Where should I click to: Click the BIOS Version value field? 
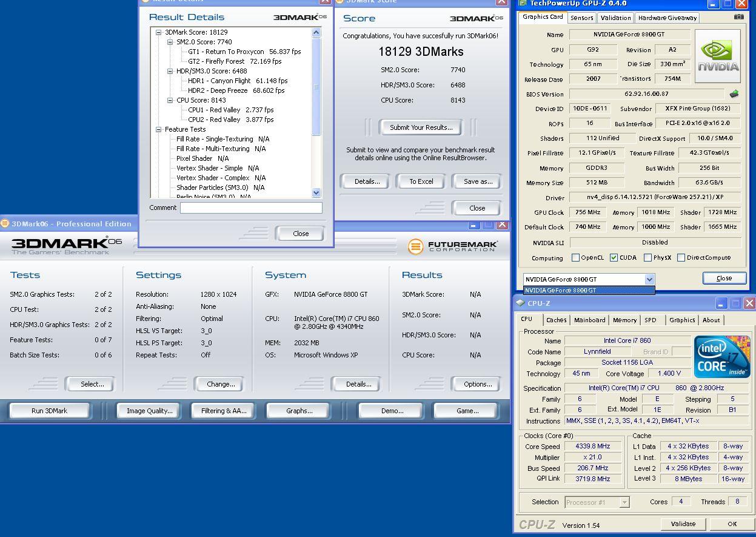point(646,94)
